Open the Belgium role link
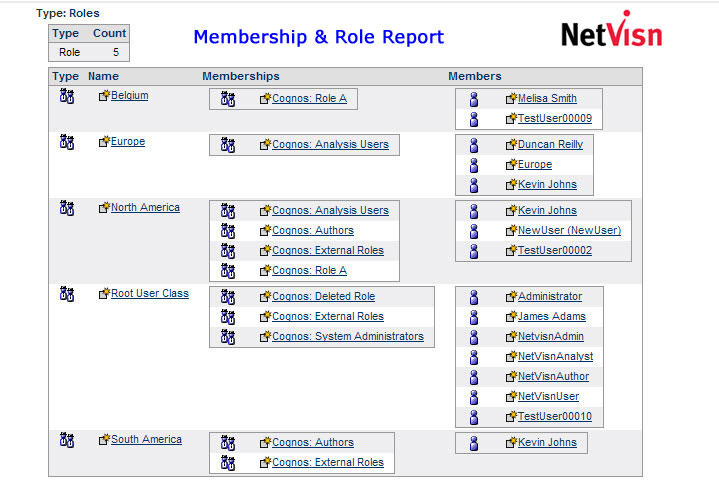 pyautogui.click(x=129, y=95)
